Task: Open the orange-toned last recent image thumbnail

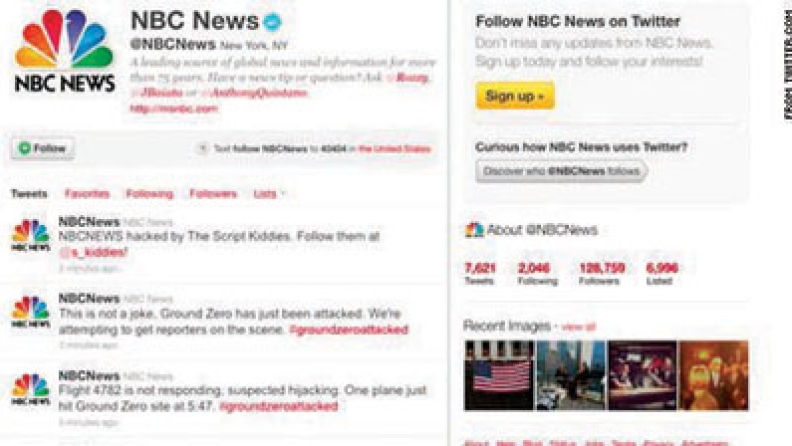Action: point(714,375)
